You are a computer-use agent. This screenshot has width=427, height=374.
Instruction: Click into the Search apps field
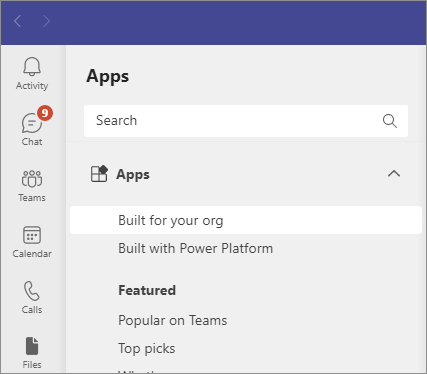tap(246, 121)
